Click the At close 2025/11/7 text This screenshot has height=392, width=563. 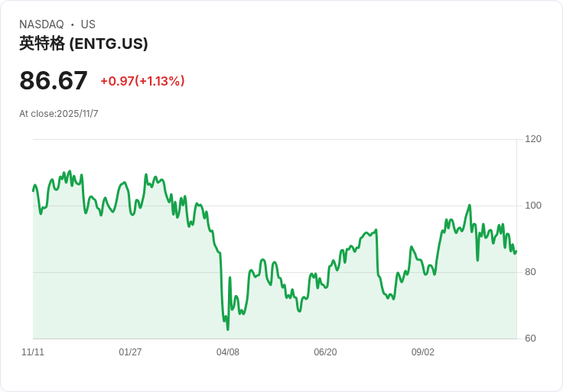[x=59, y=114]
